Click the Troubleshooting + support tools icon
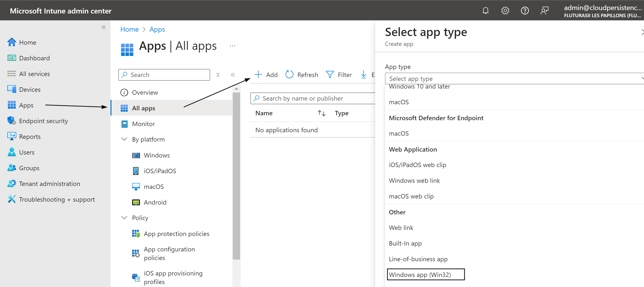644x287 pixels. tap(12, 199)
